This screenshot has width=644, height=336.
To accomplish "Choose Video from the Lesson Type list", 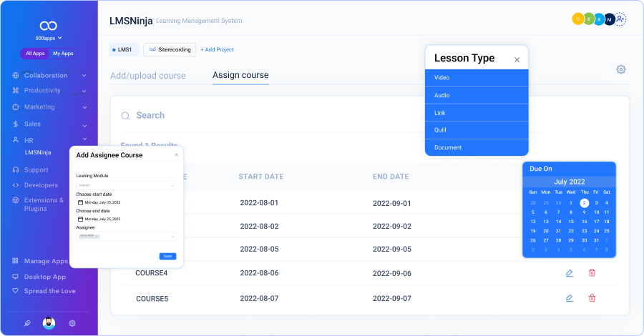I will (476, 76).
